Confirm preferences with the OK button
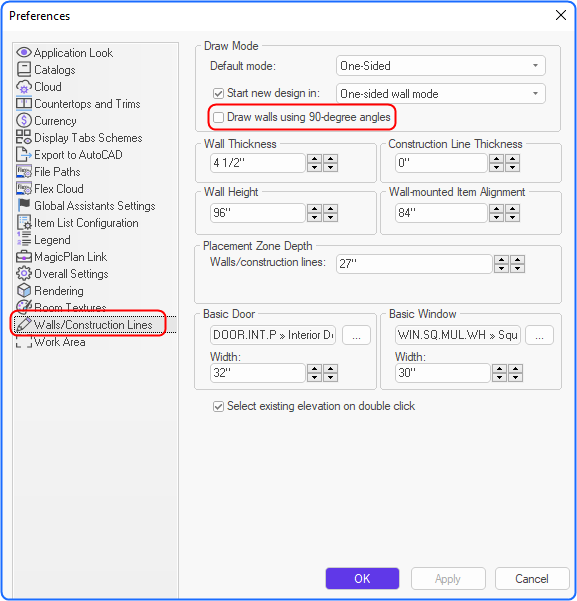577x601 pixels. (362, 578)
